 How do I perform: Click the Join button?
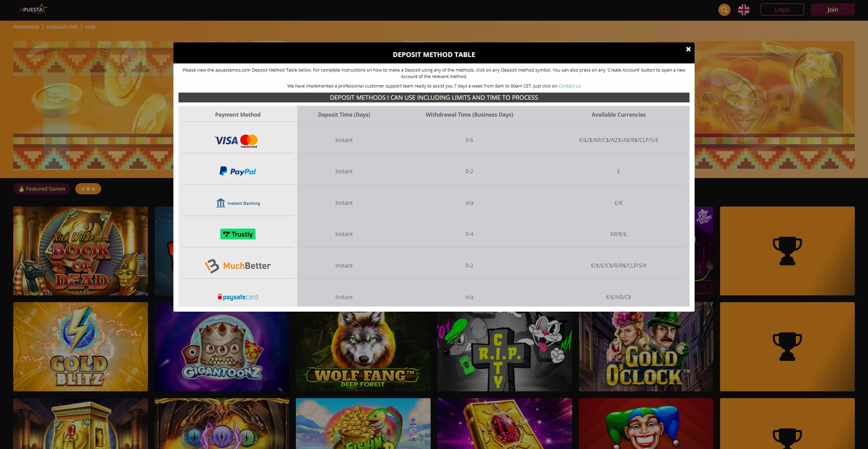click(832, 10)
